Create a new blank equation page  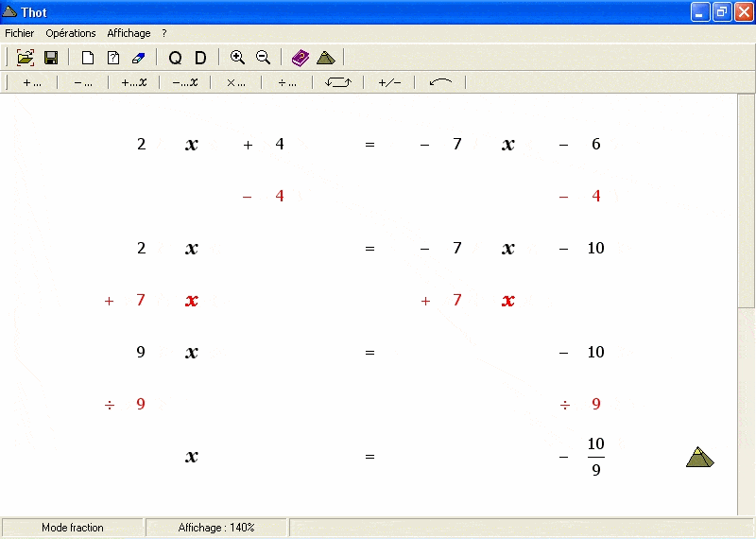[88, 58]
